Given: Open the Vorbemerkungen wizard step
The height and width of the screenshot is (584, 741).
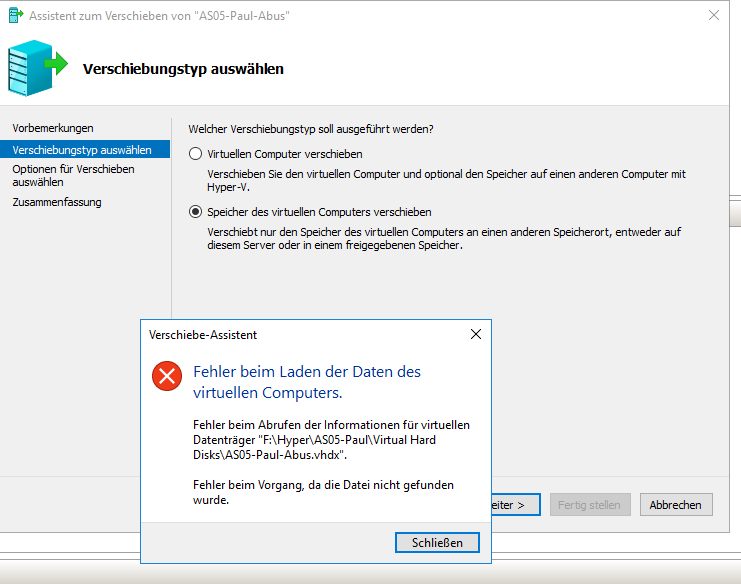Looking at the screenshot, I should pyautogui.click(x=53, y=128).
